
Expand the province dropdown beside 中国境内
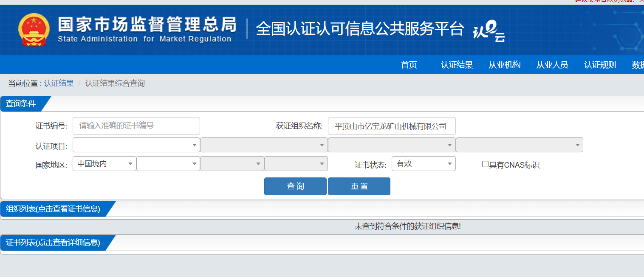click(x=168, y=164)
